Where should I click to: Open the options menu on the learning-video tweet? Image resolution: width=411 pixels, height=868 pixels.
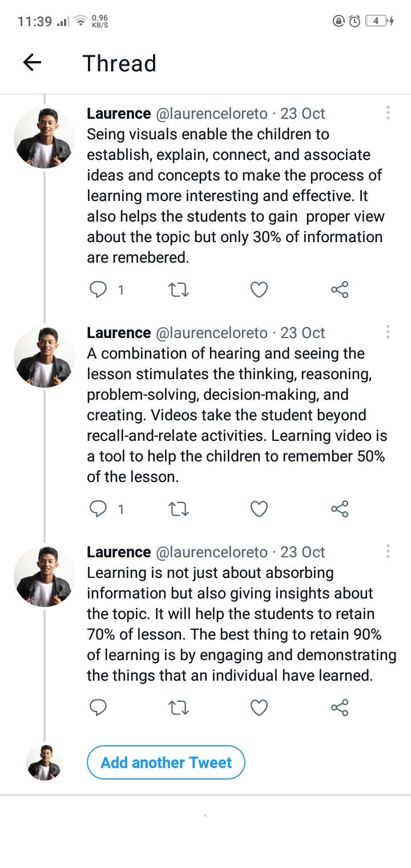[388, 332]
